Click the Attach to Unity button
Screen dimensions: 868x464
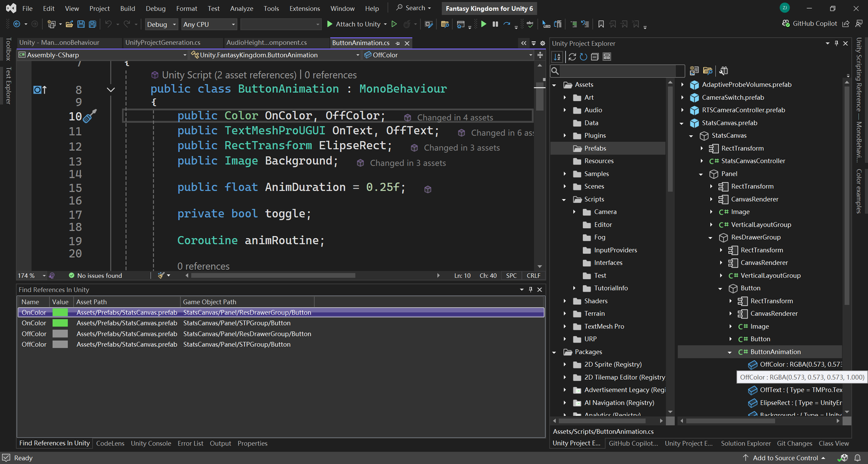point(353,24)
